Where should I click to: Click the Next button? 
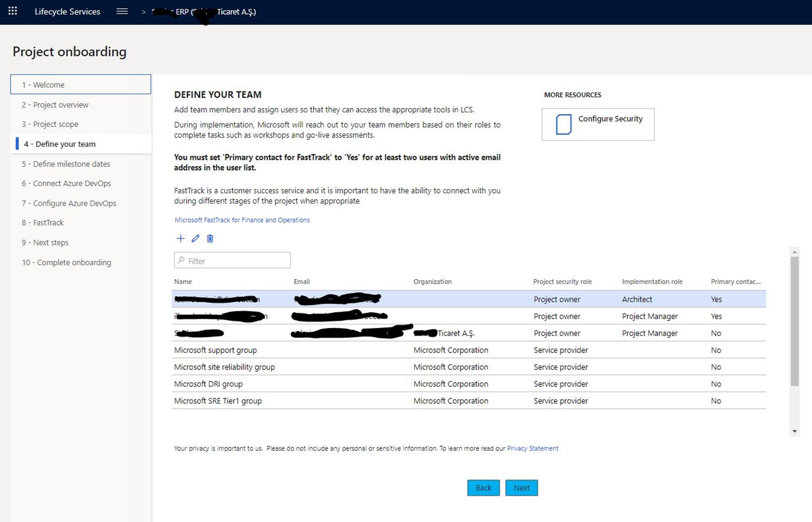pyautogui.click(x=521, y=488)
